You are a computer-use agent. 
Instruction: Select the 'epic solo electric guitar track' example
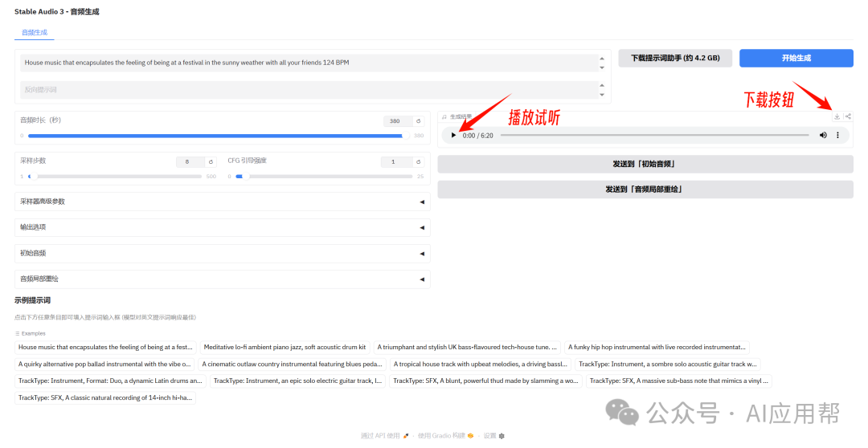[297, 381]
